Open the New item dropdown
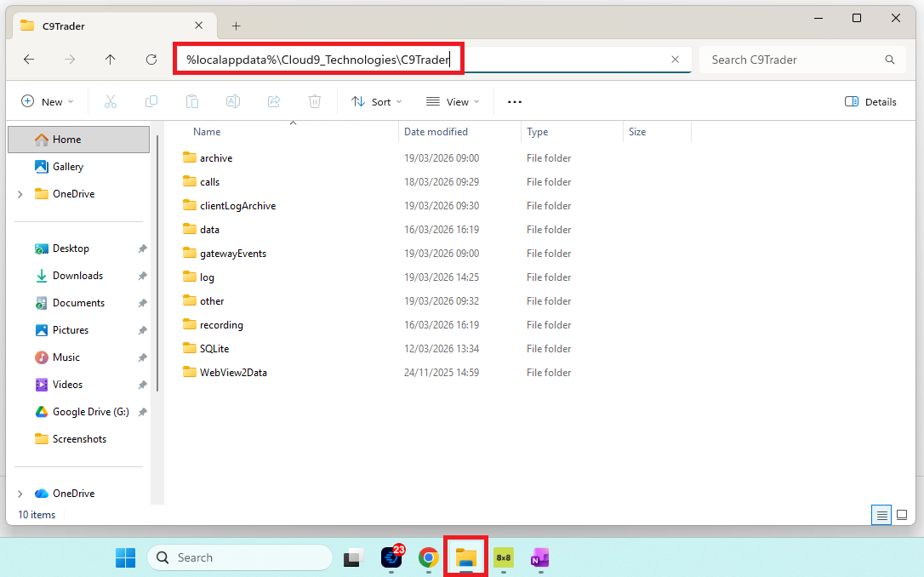The height and width of the screenshot is (577, 924). [47, 101]
